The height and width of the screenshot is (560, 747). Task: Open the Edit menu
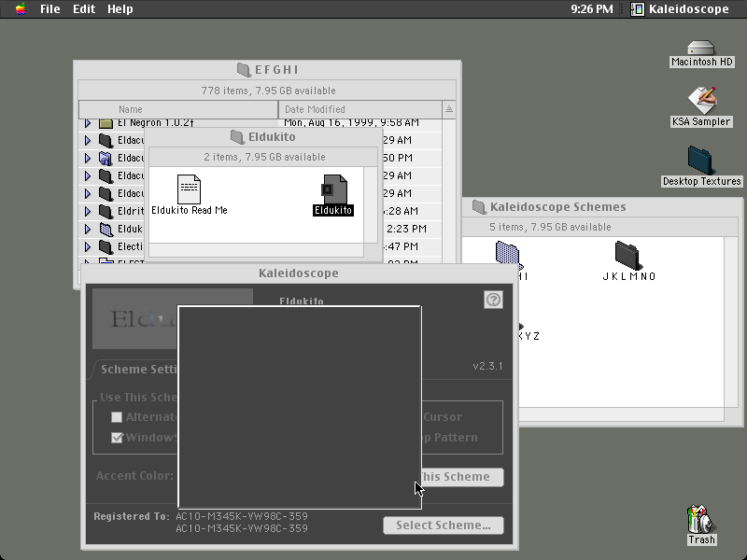click(x=84, y=9)
